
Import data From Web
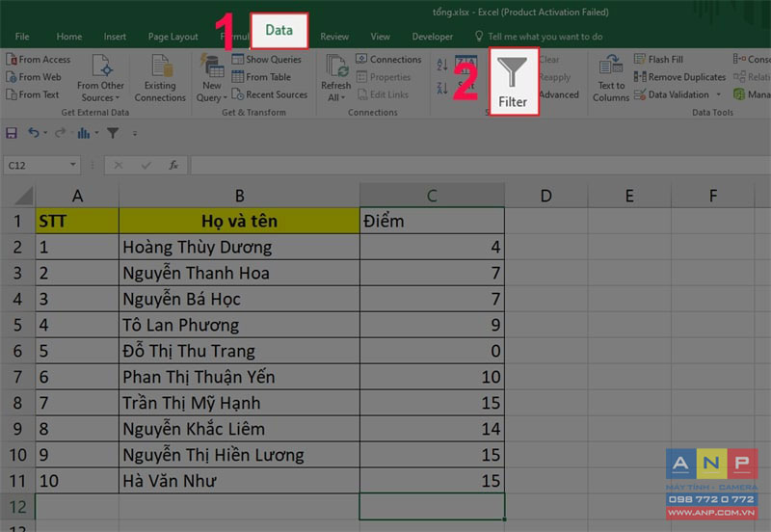34,77
